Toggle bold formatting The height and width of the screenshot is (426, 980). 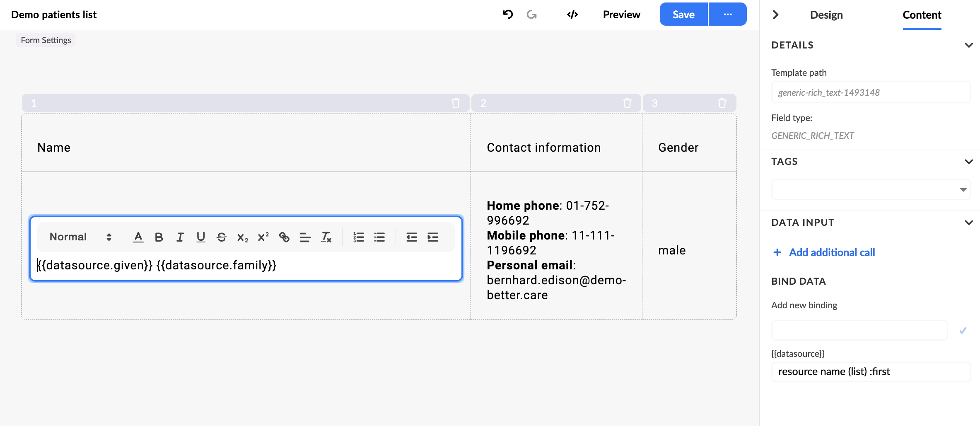pyautogui.click(x=159, y=237)
